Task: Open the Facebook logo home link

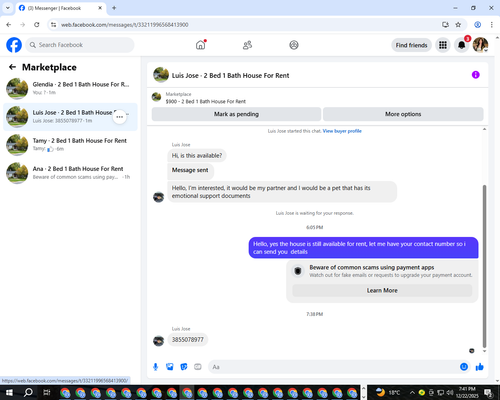Action: coord(14,45)
